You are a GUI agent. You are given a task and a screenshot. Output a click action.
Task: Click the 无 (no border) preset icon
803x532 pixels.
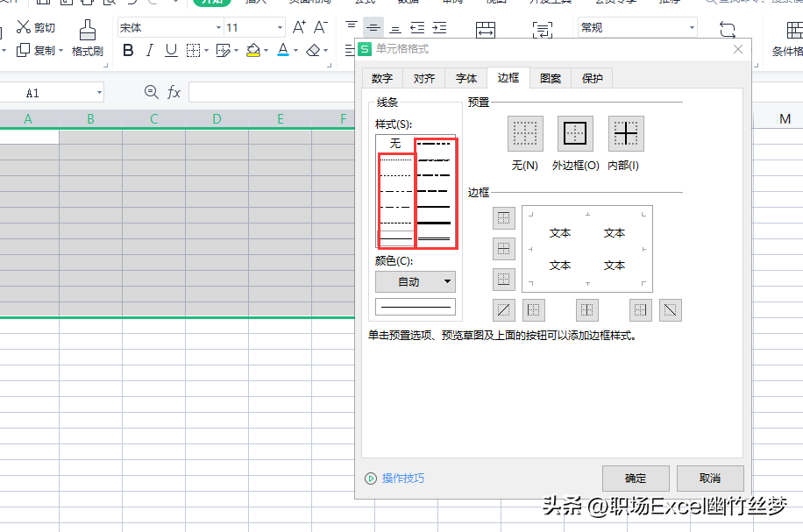click(x=525, y=134)
